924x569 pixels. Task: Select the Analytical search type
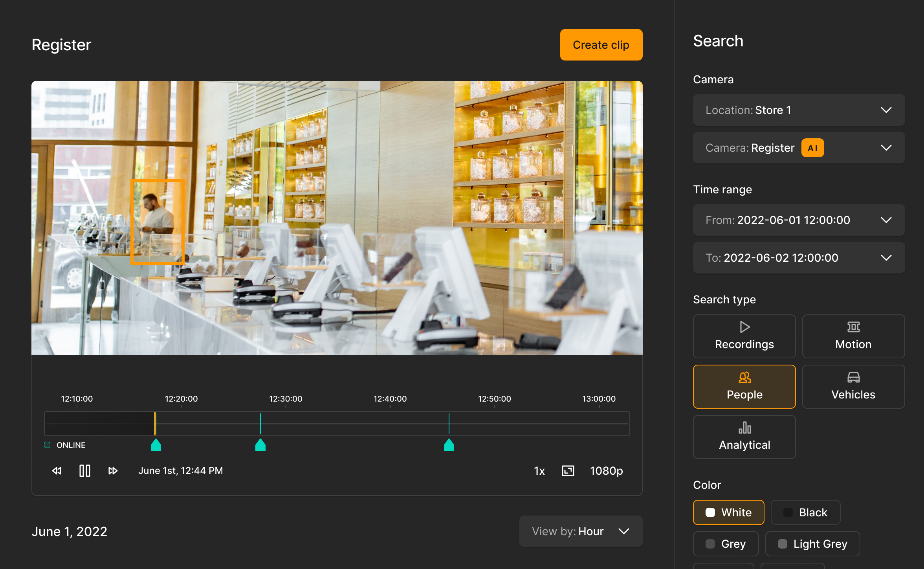[x=744, y=437]
